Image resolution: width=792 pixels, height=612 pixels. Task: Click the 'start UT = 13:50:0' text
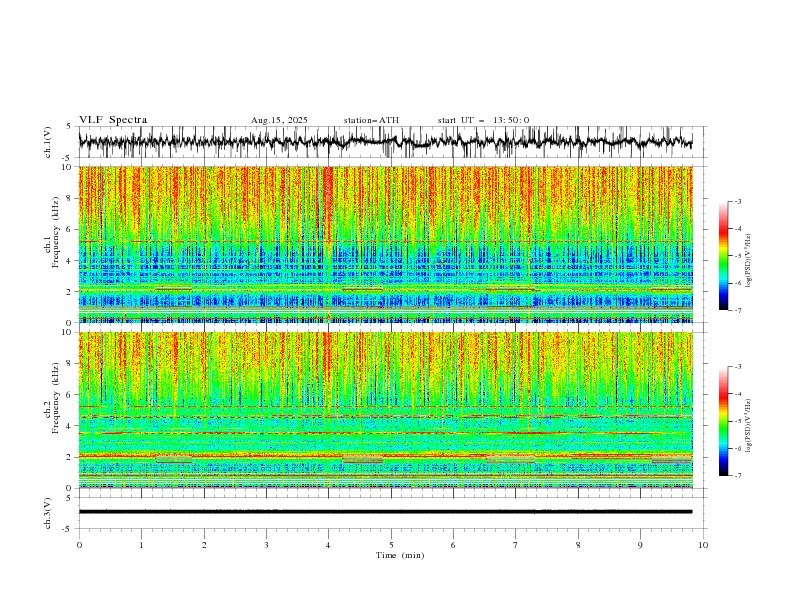pos(483,120)
